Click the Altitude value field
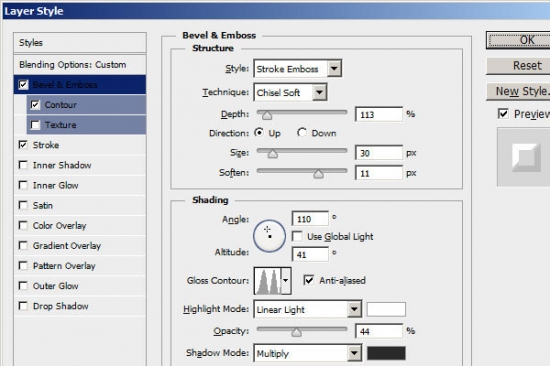This screenshot has height=366, width=550. pyautogui.click(x=310, y=254)
